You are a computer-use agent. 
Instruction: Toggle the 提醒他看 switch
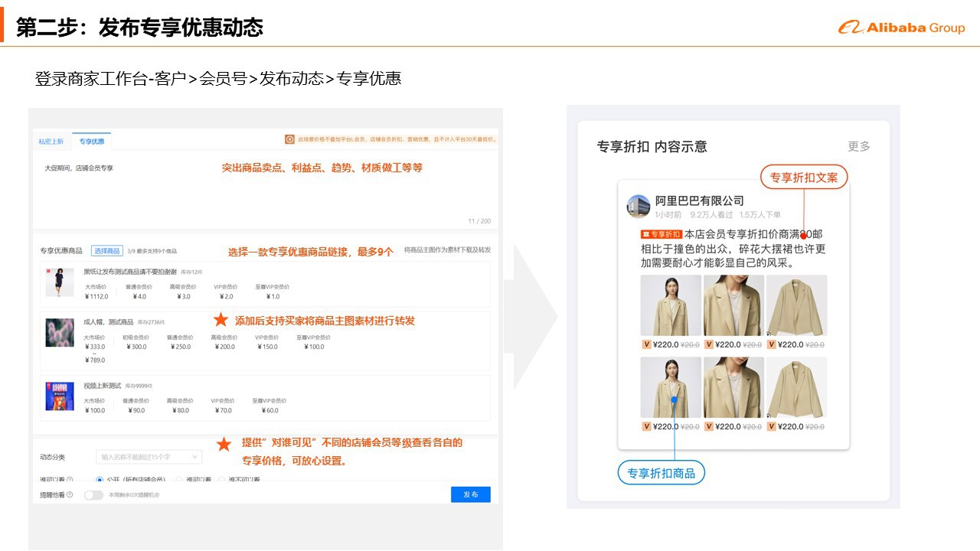pos(93,495)
